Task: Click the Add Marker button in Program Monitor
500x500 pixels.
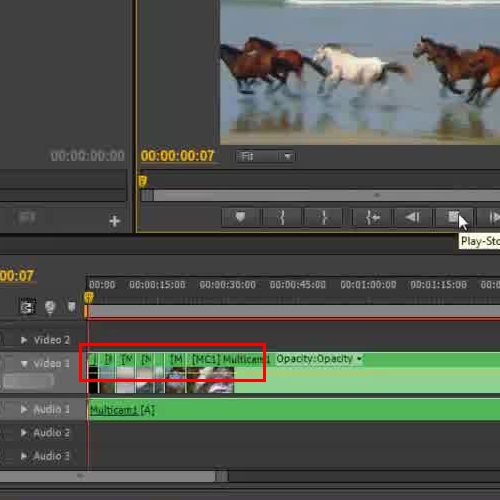Action: (x=241, y=218)
